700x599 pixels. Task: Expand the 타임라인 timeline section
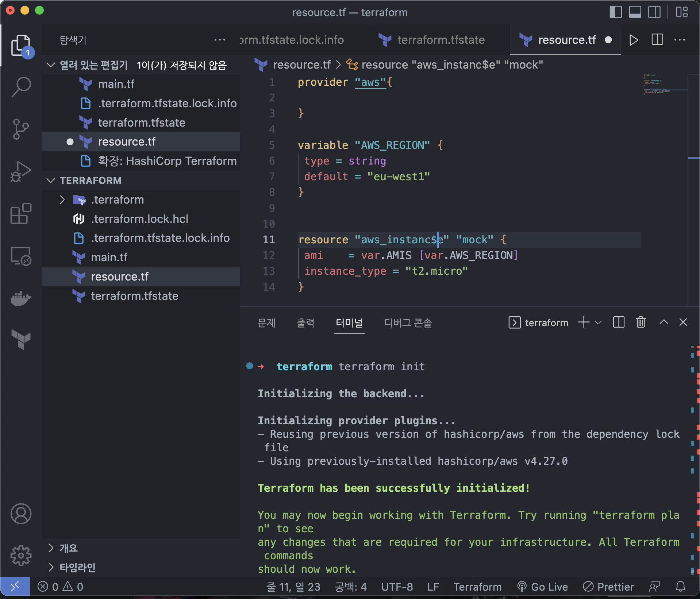coord(51,567)
